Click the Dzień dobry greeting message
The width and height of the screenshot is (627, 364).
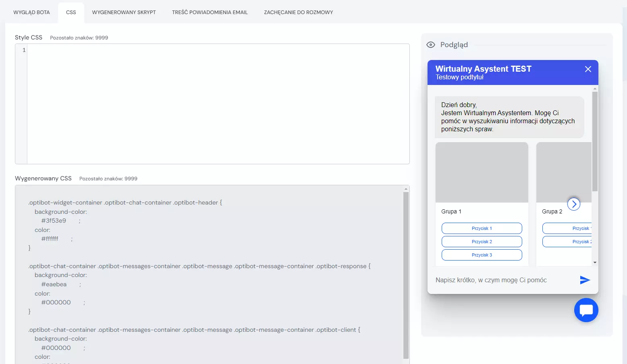point(509,117)
